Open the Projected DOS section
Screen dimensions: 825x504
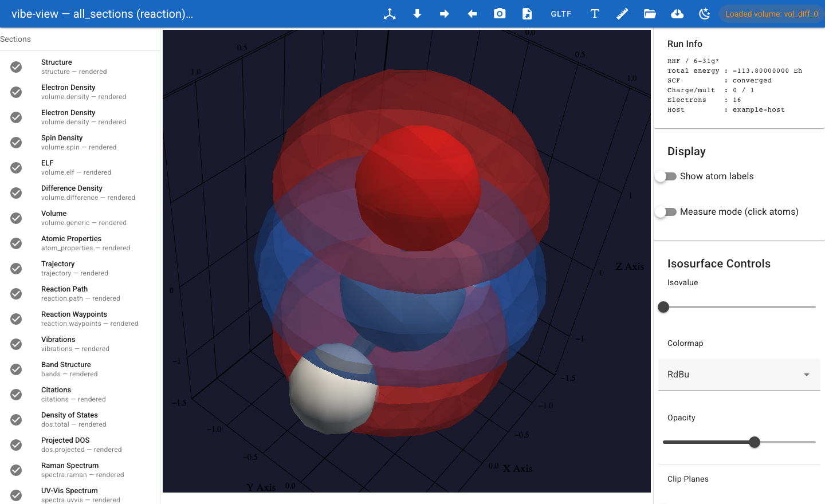(x=80, y=445)
